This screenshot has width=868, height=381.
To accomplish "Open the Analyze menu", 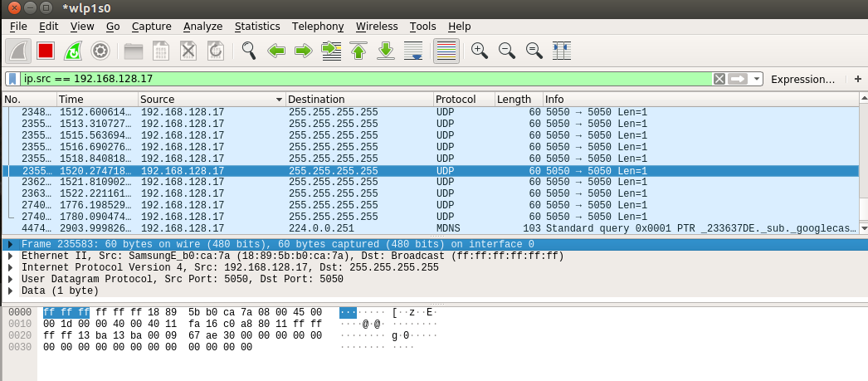I will coord(202,27).
